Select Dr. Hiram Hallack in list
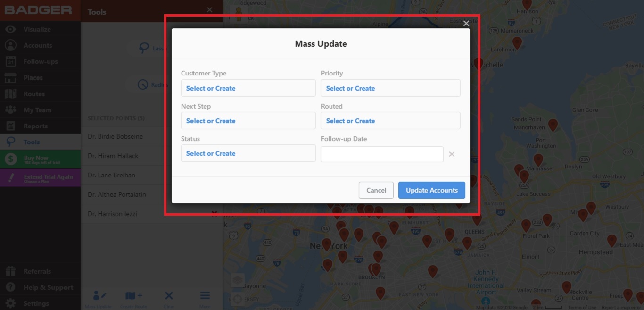The image size is (644, 310). (x=151, y=156)
